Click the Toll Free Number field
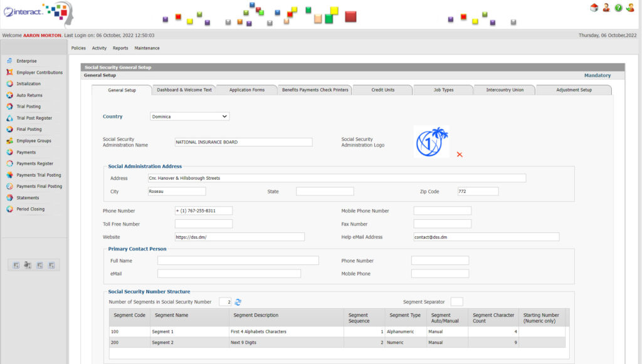This screenshot has width=642, height=364. point(204,224)
